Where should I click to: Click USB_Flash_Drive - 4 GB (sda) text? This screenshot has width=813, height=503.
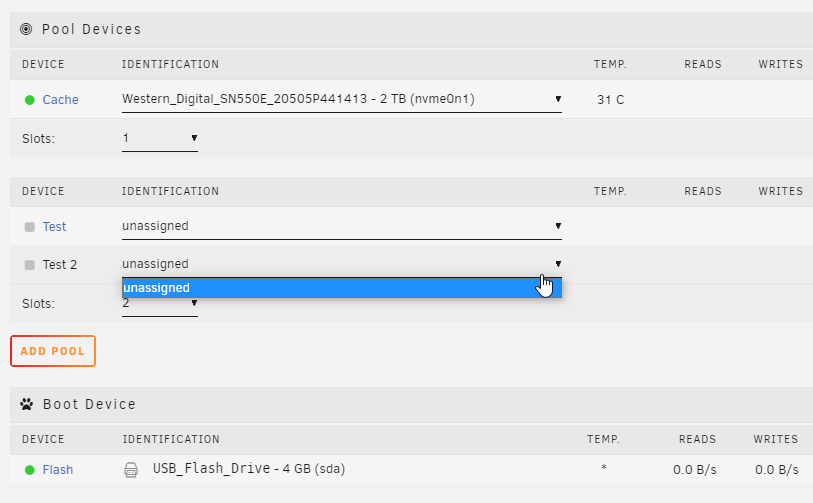pos(249,469)
